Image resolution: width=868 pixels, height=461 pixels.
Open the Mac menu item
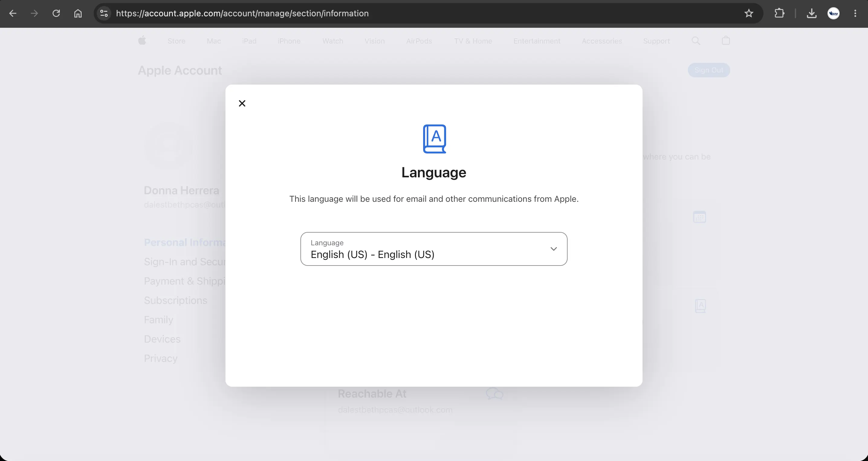point(214,41)
